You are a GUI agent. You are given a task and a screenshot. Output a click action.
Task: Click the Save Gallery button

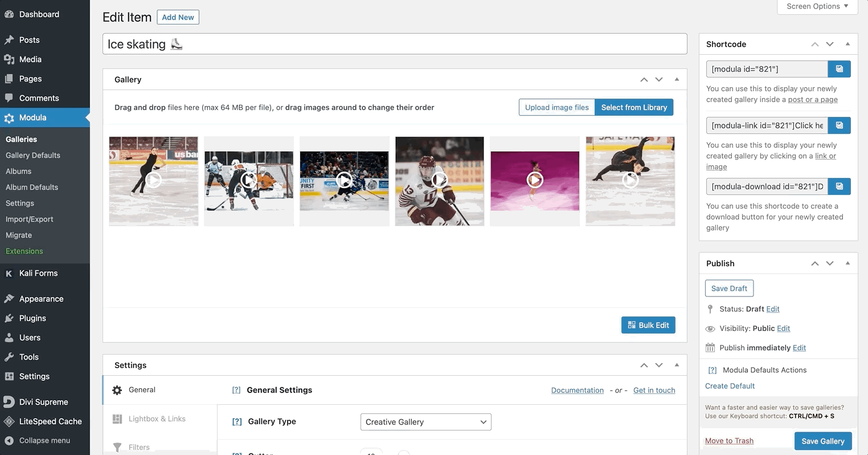[x=822, y=441]
